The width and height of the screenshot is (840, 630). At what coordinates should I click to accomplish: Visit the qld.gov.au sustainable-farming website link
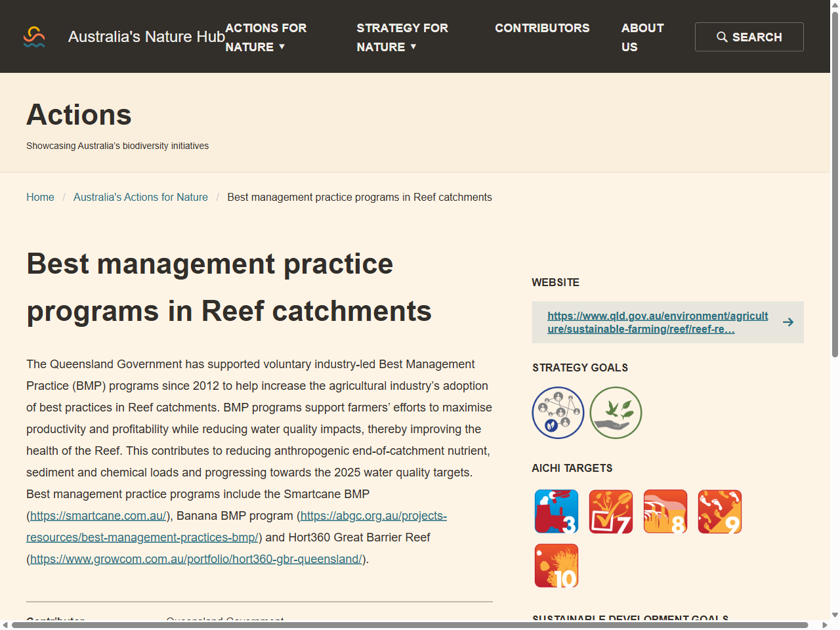click(x=658, y=322)
